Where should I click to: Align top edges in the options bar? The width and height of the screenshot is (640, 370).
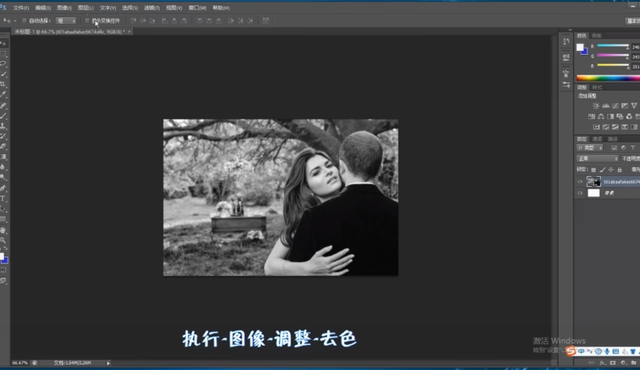[133, 20]
